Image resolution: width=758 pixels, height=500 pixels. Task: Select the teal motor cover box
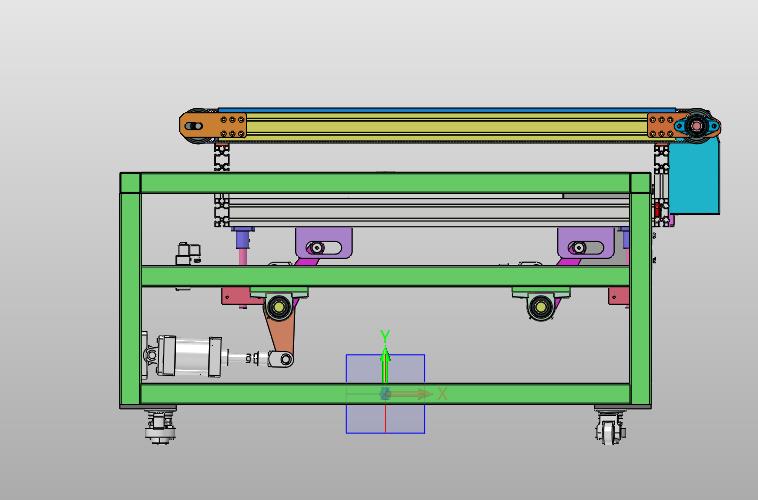click(x=694, y=176)
